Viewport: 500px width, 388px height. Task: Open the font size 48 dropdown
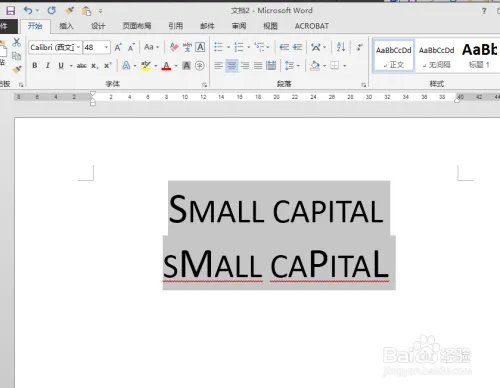[x=106, y=47]
